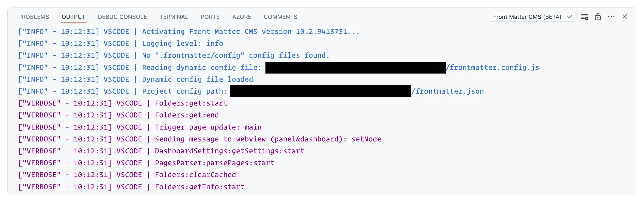Open the Front Matter CMS (BETA) channel dropdown
Screen dimensions: 644x202
(532, 17)
